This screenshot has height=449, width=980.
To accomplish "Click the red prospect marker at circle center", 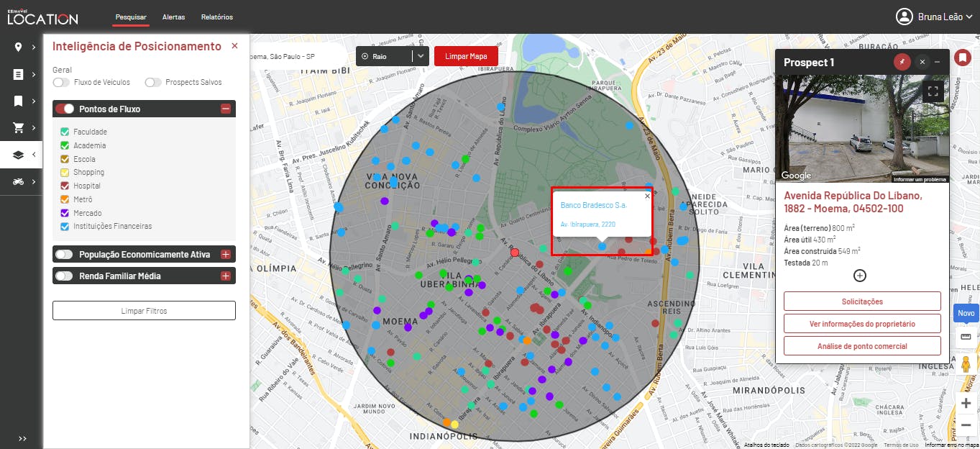I will pos(514,252).
